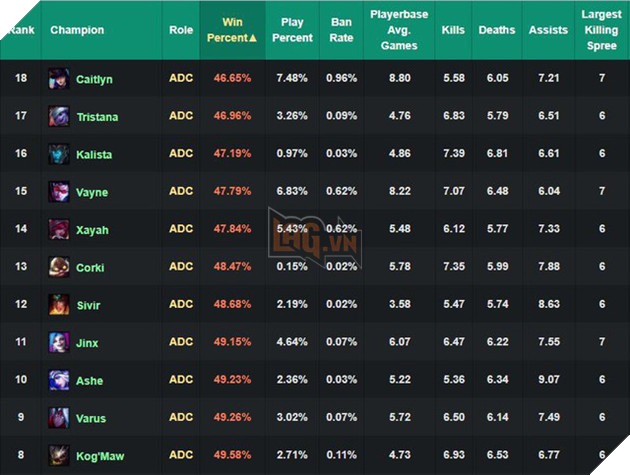The height and width of the screenshot is (475, 630).
Task: Open the Vayne champion link
Action: [92, 192]
